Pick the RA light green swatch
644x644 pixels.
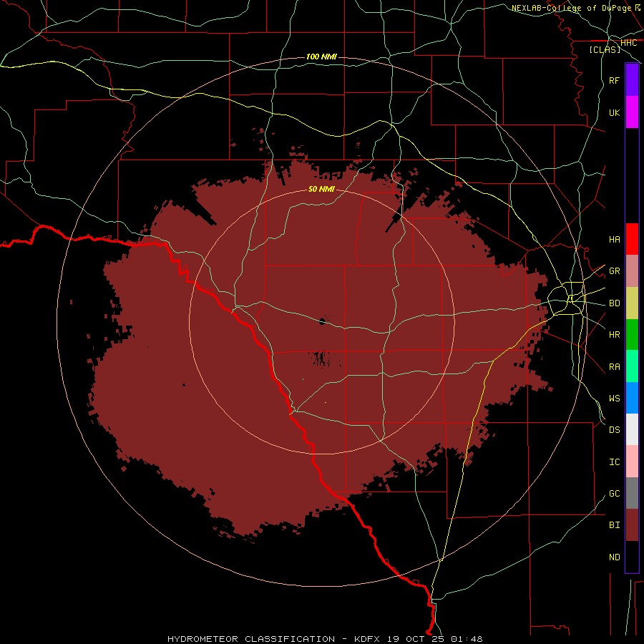(x=632, y=366)
